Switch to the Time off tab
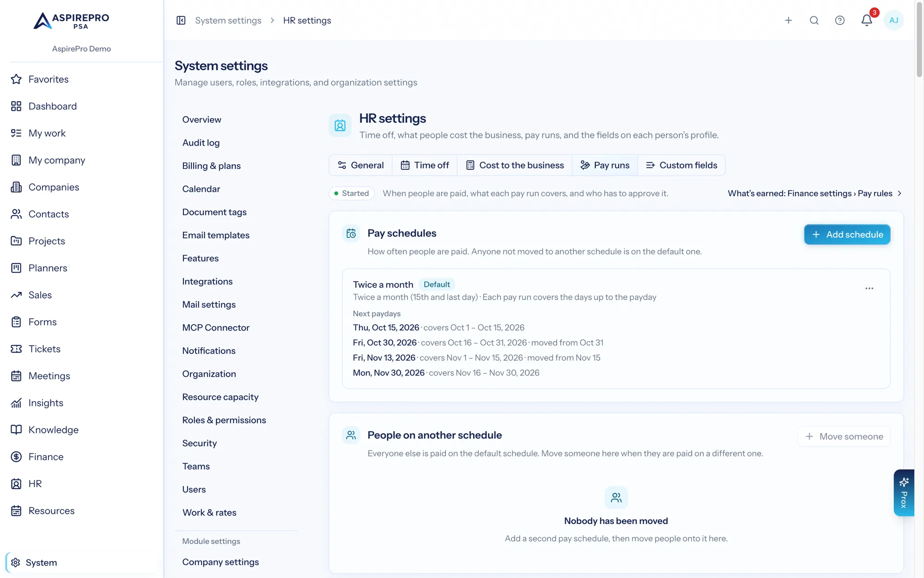Screen dimensions: 924x578 [x=425, y=165]
